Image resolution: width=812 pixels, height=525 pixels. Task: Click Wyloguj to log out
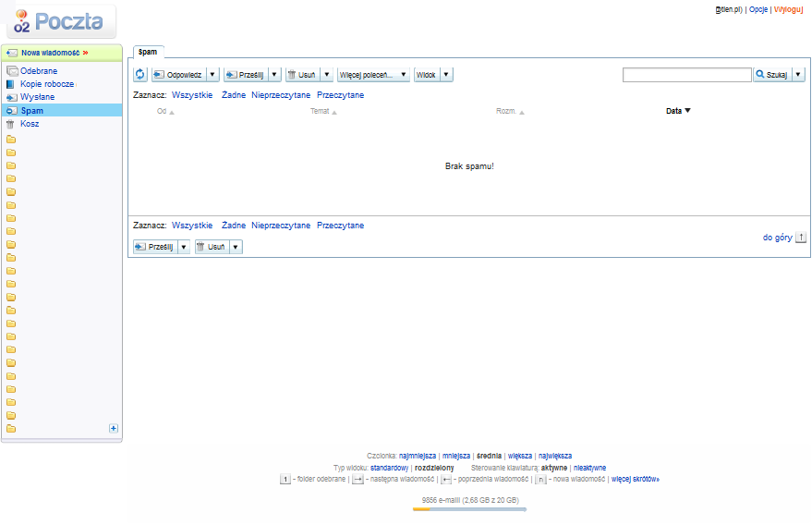pyautogui.click(x=788, y=9)
